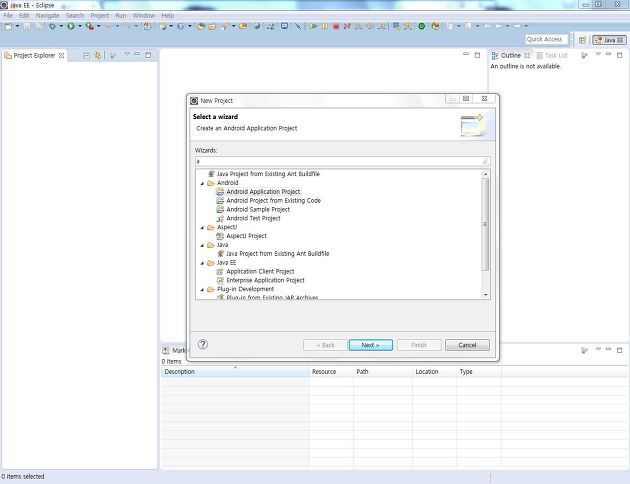The height and width of the screenshot is (484, 630).
Task: Click the Debug bug icon in toolbar
Action: [x=52, y=27]
